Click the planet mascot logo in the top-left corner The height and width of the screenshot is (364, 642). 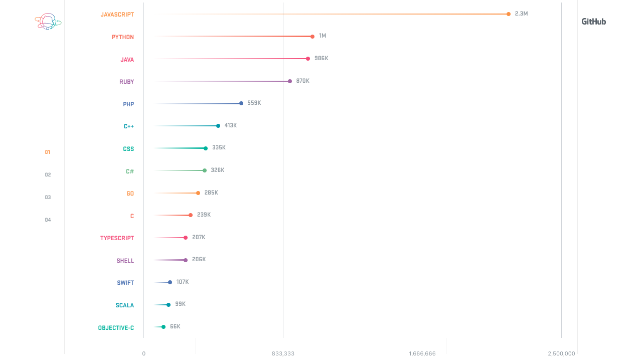(48, 21)
